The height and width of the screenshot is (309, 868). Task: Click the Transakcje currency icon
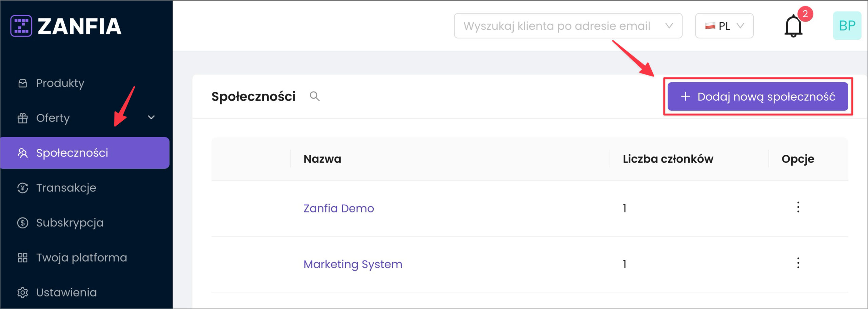(x=23, y=188)
